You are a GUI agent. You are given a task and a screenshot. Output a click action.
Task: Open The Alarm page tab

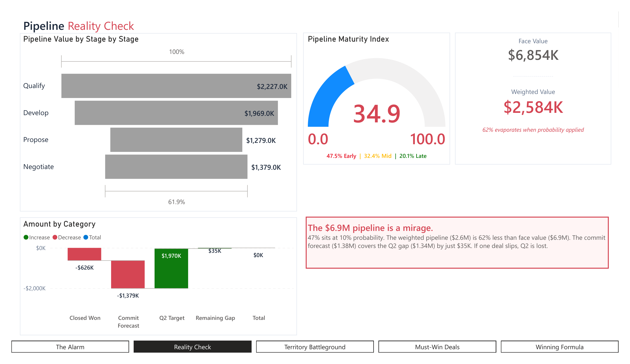coord(70,347)
